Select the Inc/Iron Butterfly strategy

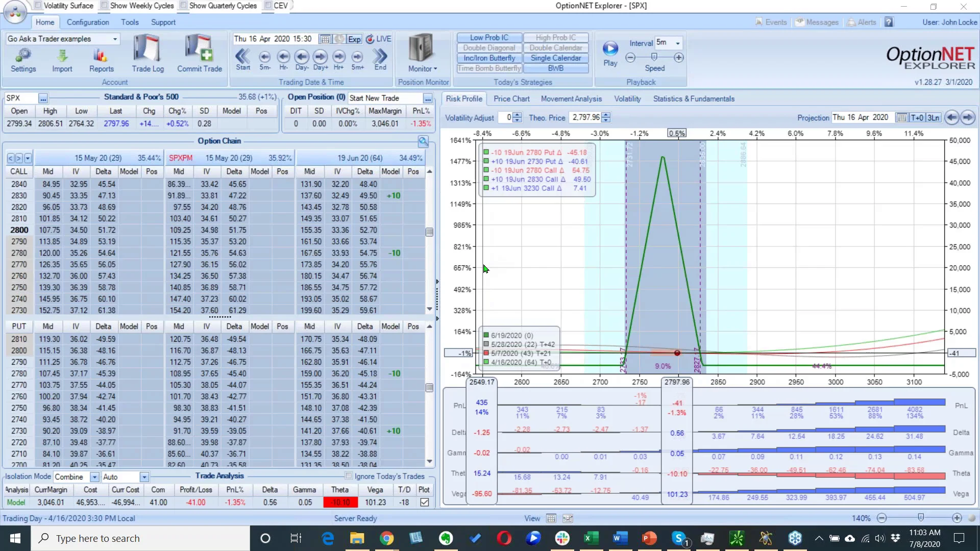click(x=489, y=58)
